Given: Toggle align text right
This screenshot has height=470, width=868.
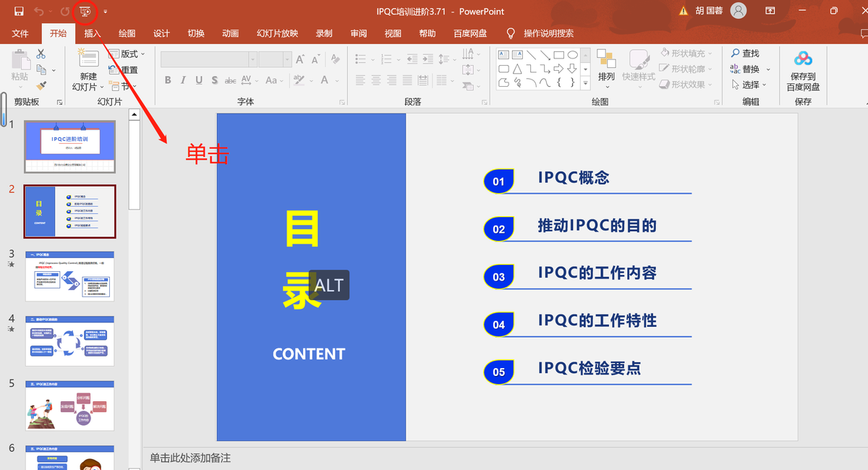Looking at the screenshot, I should click(391, 80).
